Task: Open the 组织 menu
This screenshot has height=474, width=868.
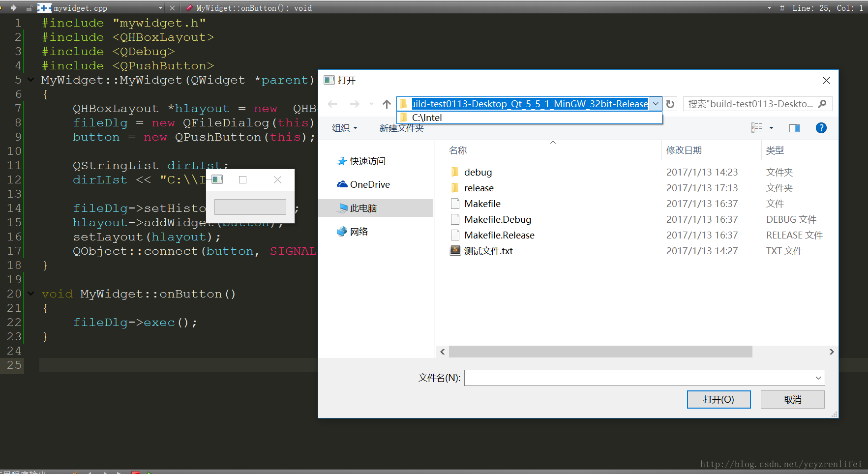Action: tap(344, 128)
